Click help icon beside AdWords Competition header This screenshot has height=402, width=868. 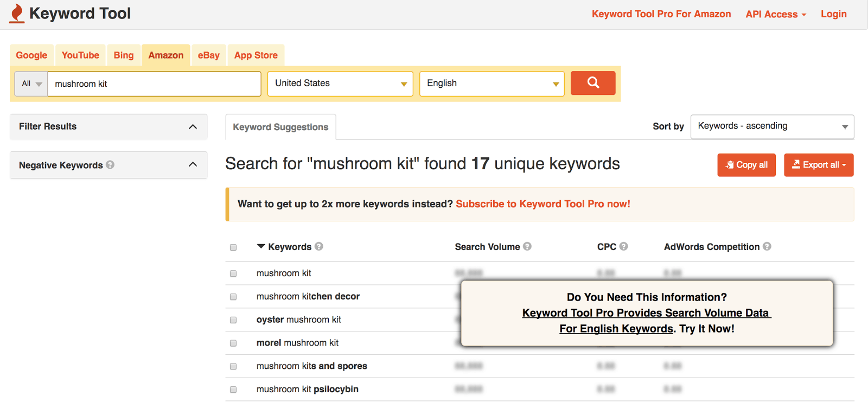[767, 246]
